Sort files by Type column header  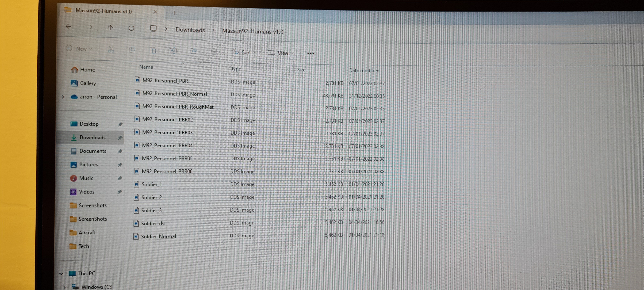236,69
